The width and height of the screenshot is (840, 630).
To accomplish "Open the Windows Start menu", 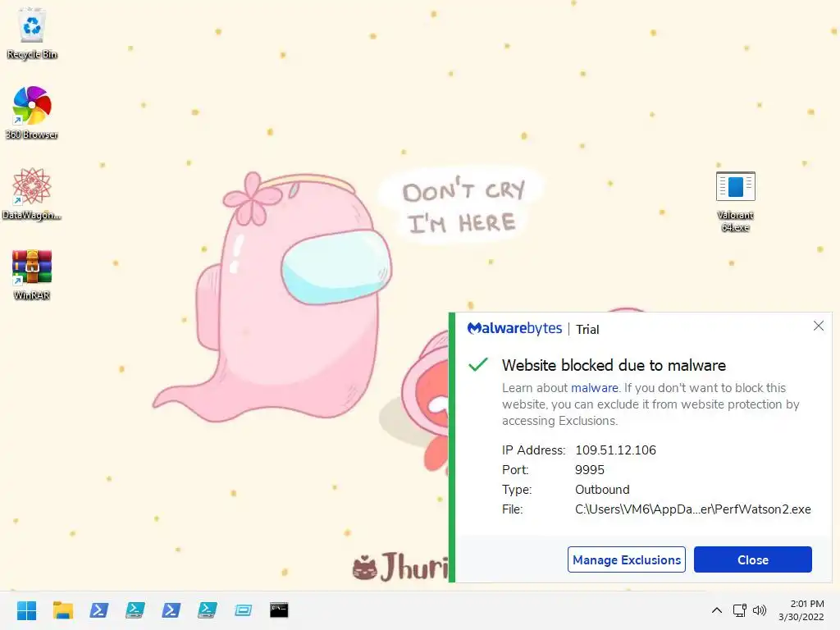I will [x=26, y=610].
